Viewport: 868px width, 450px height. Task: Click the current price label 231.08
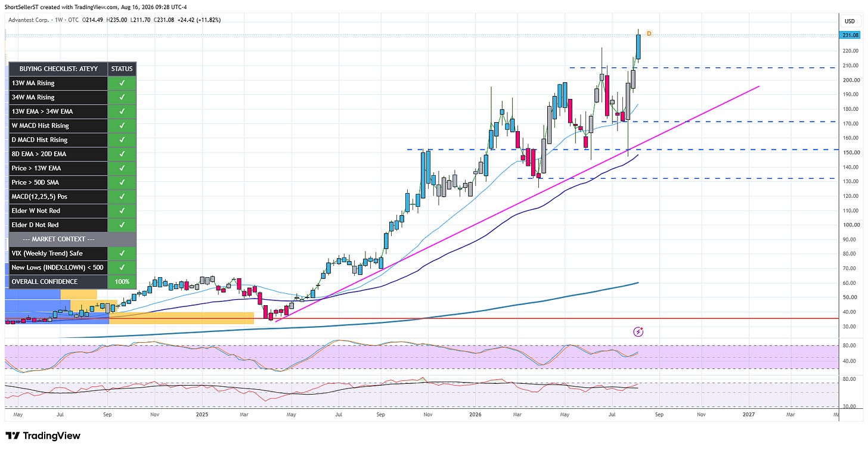pos(850,35)
